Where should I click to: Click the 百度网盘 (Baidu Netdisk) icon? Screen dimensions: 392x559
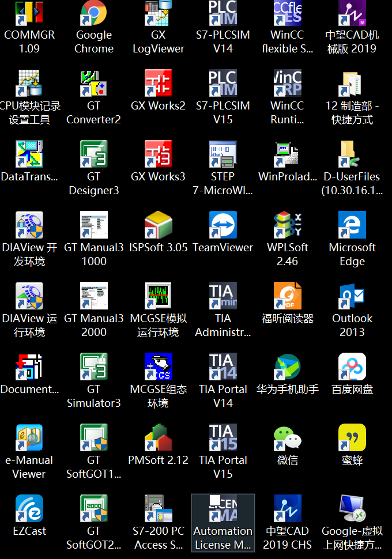coord(352,367)
